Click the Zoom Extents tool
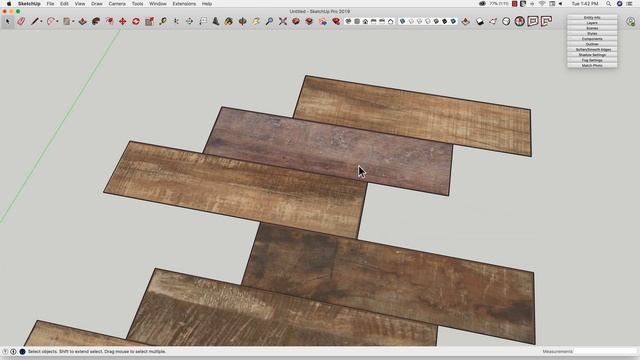The width and height of the screenshot is (640, 360). (283, 21)
